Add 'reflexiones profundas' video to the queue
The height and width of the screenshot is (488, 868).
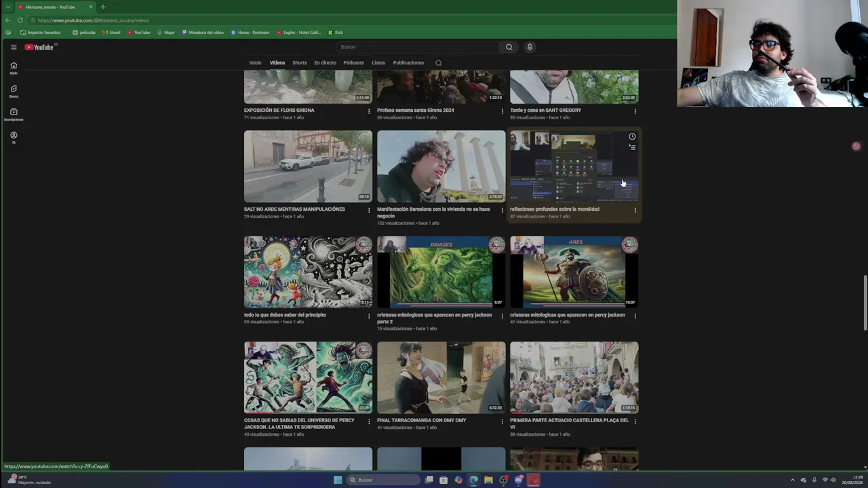[x=632, y=146]
